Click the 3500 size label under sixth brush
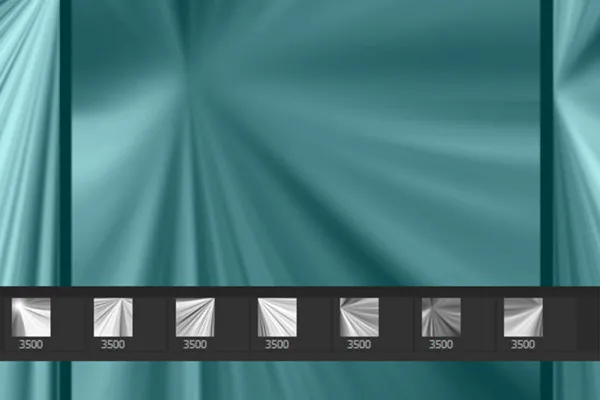600x400 pixels. pos(441,344)
